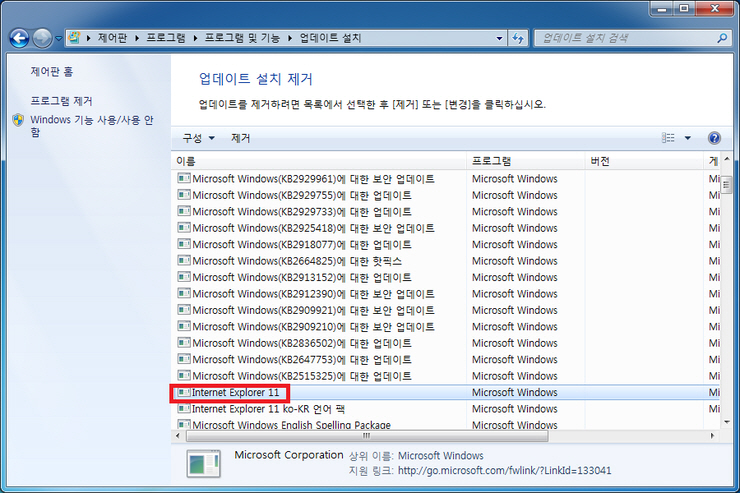Image resolution: width=740 pixels, height=493 pixels.
Task: Select KB2925418 보안 업데이트 row
Action: pos(446,228)
